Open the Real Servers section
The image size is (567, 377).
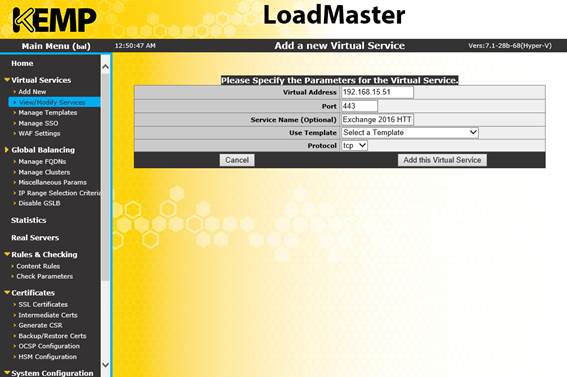pos(35,237)
